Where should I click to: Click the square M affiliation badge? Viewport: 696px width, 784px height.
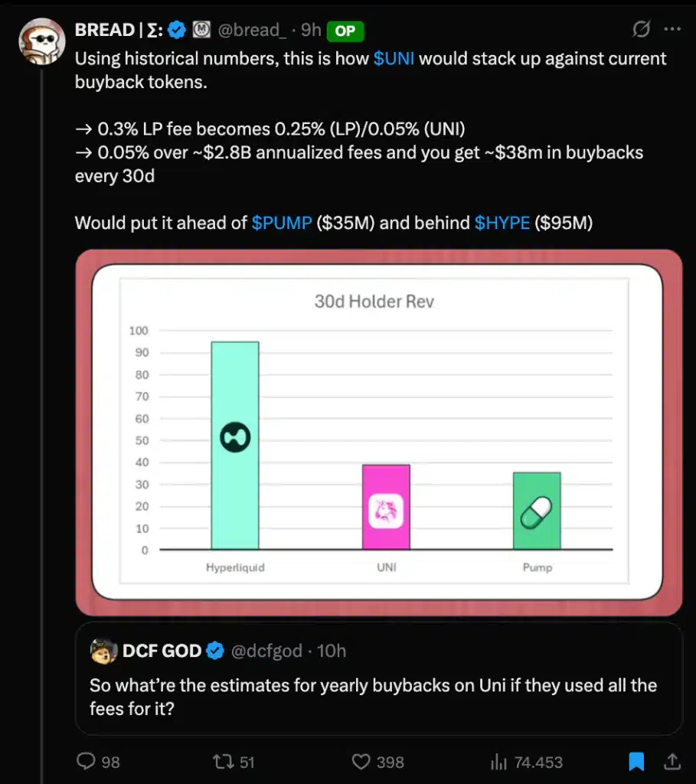[x=201, y=31]
